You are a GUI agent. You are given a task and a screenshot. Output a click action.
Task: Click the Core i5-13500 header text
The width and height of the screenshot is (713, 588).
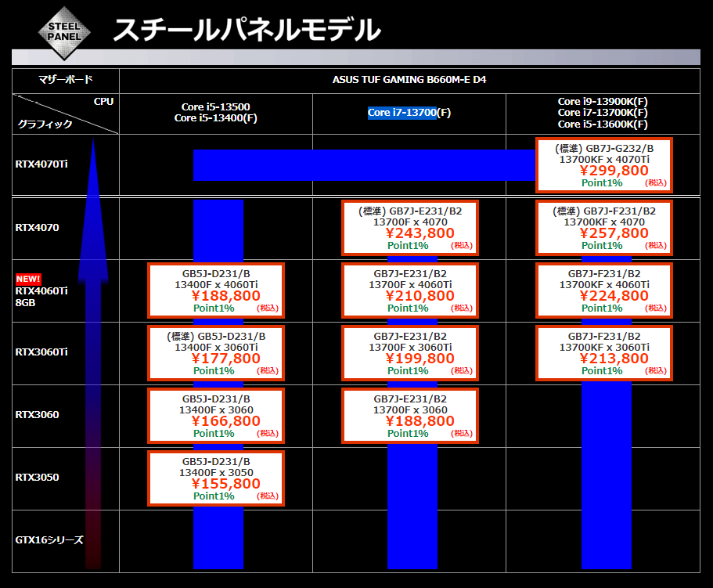pos(215,106)
